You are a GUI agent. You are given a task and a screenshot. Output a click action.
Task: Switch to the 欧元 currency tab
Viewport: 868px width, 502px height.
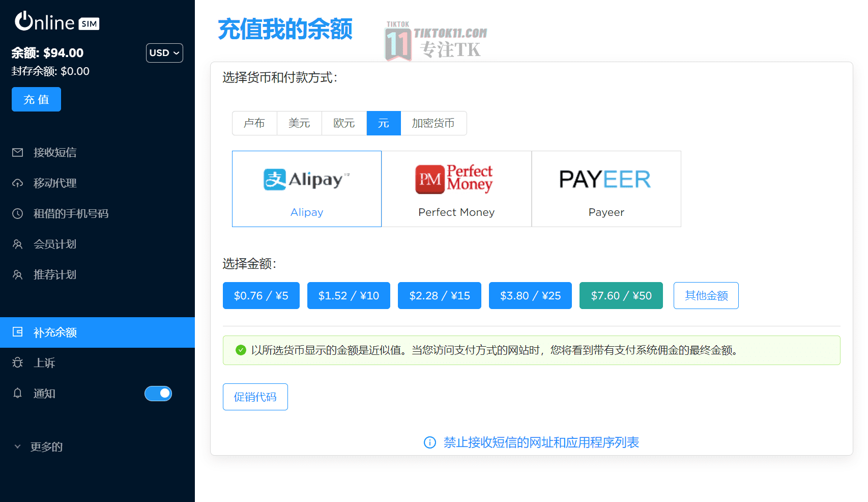[x=344, y=123]
